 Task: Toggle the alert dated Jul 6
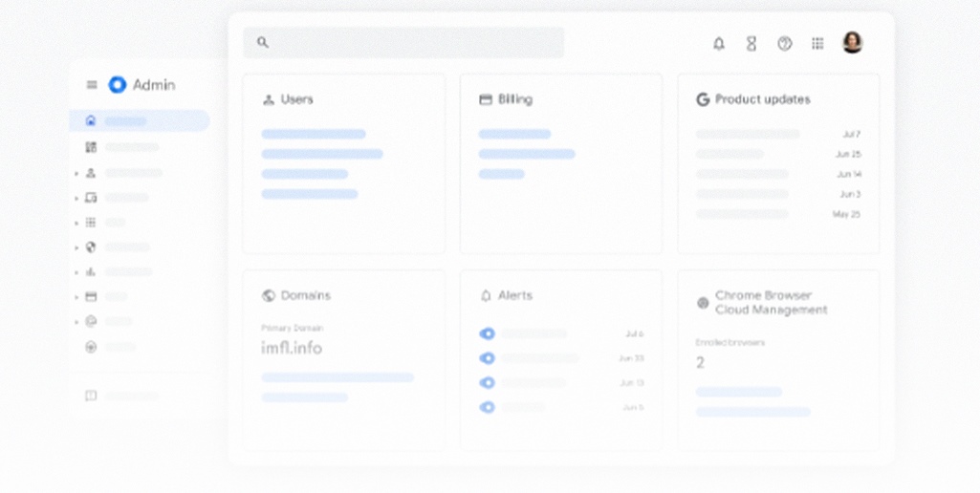click(x=488, y=333)
